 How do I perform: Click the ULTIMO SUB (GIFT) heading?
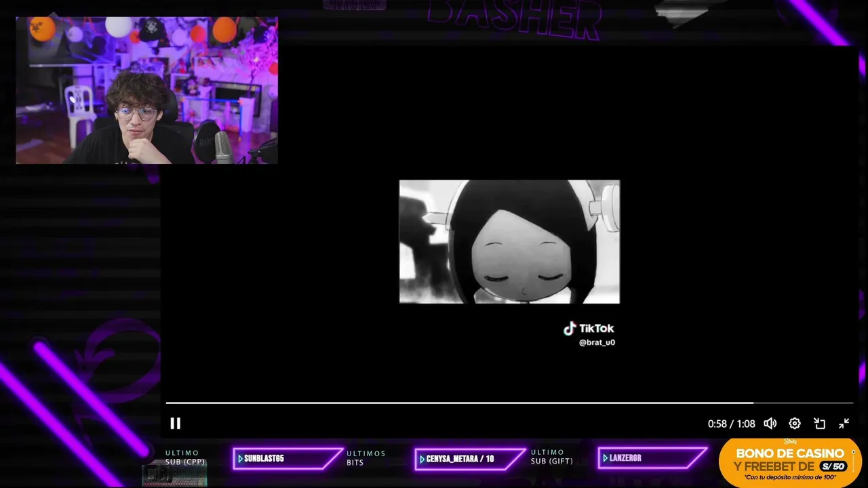point(551,457)
